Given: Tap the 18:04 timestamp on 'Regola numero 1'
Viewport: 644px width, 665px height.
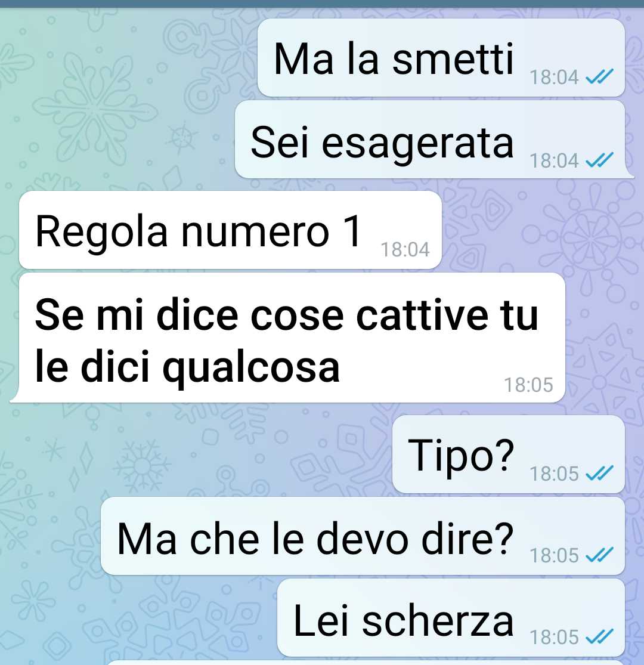Looking at the screenshot, I should coord(405,249).
